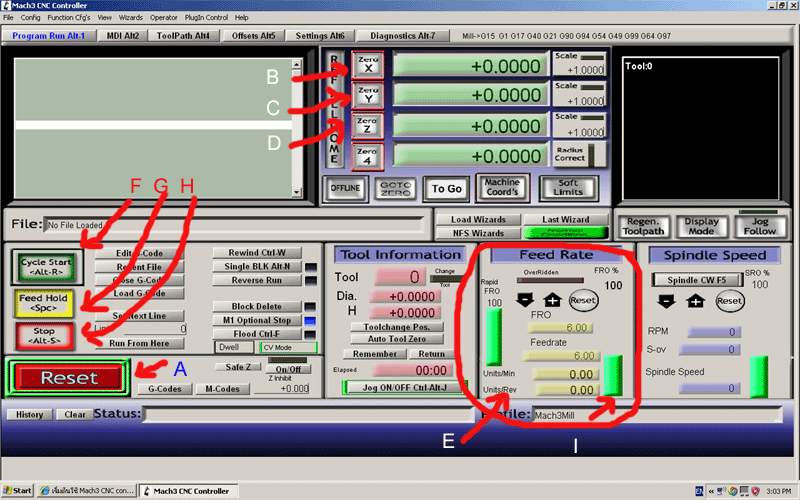800x500 pixels.
Task: Switch to Settings Alt6 screen
Action: [320, 36]
